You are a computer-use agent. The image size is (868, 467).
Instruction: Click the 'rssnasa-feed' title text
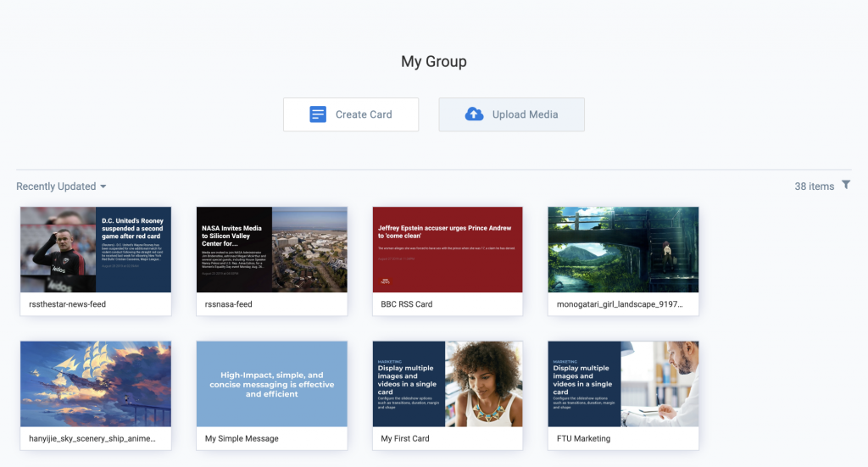coord(228,304)
